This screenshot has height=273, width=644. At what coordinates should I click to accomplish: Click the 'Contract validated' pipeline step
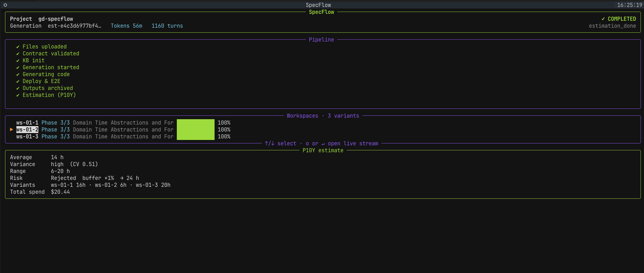(51, 53)
